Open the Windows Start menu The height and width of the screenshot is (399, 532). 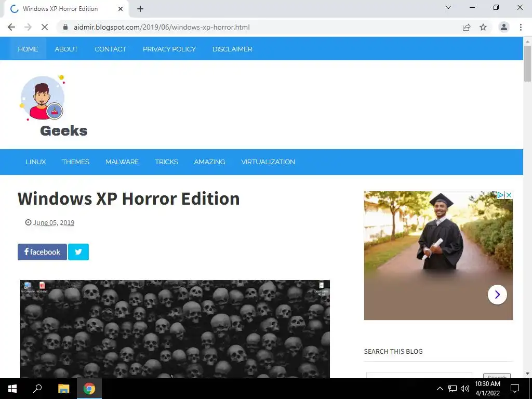coord(12,389)
